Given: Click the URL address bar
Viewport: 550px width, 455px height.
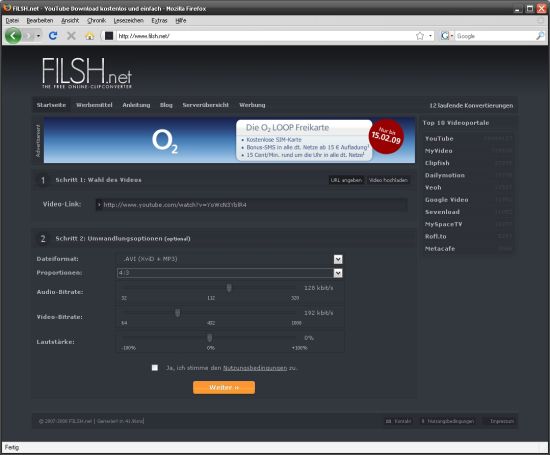Looking at the screenshot, I should [x=265, y=36].
